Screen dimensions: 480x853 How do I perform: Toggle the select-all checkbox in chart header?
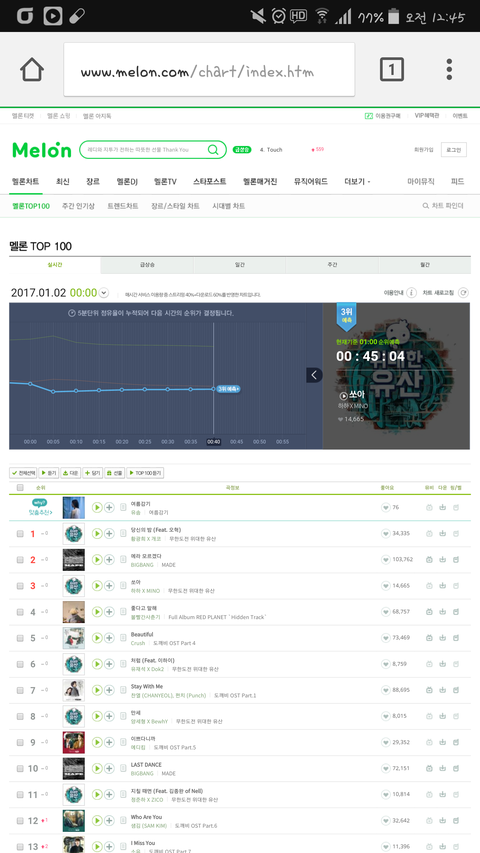pos(20,487)
